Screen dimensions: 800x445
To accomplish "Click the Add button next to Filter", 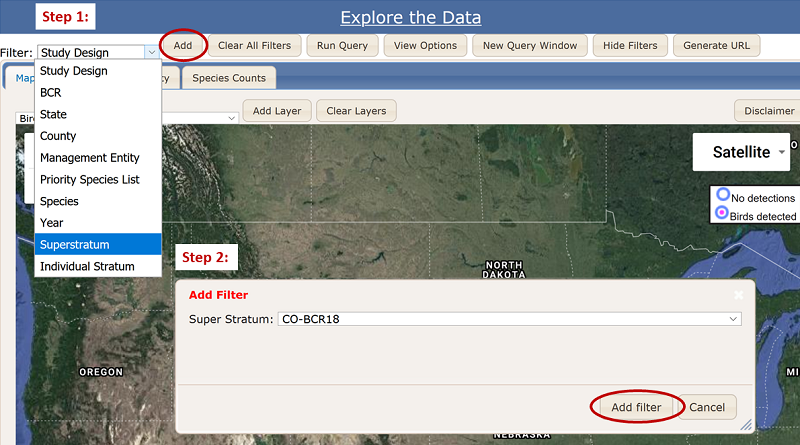I will coord(183,46).
